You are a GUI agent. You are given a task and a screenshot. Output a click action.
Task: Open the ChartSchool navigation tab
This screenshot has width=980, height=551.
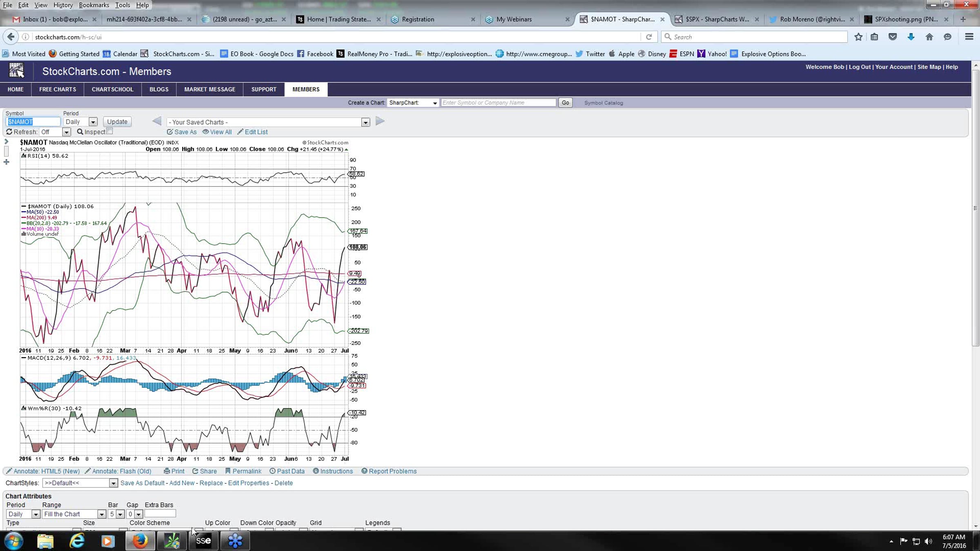(112, 89)
